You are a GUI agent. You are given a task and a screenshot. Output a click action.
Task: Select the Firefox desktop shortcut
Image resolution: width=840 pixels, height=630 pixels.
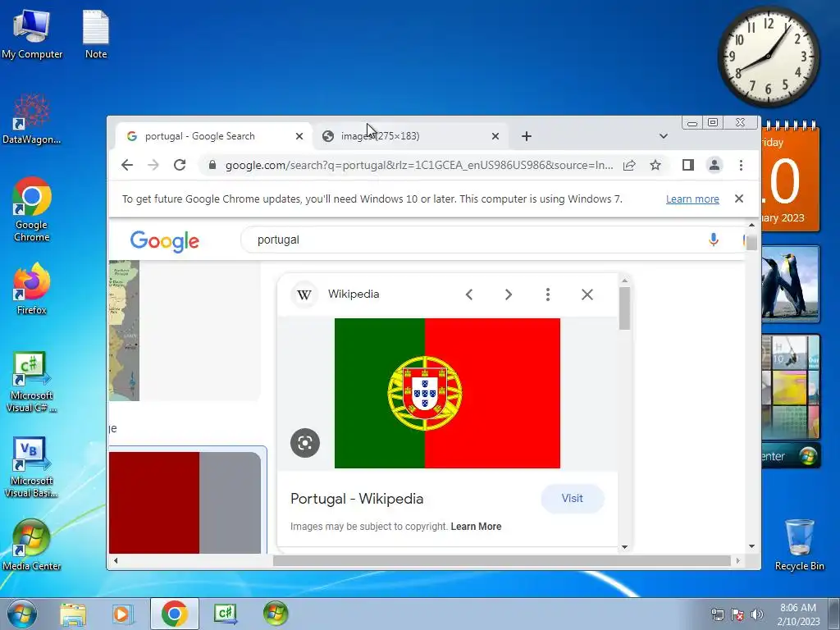click(32, 290)
